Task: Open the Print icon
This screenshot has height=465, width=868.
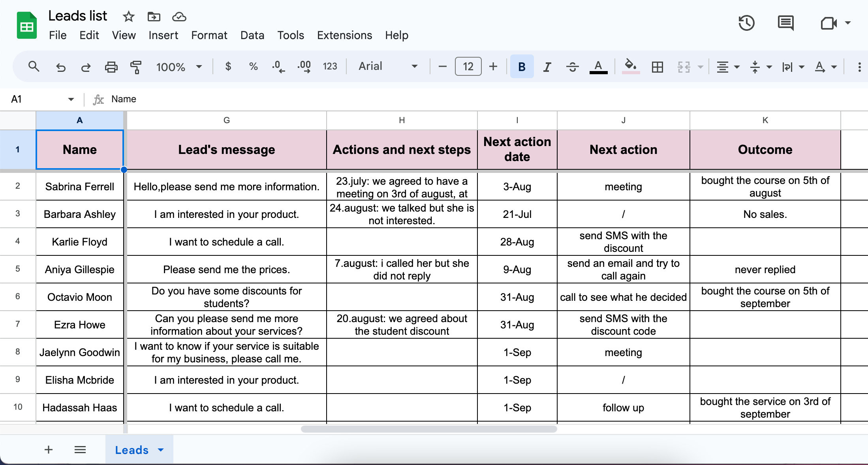Action: [111, 66]
